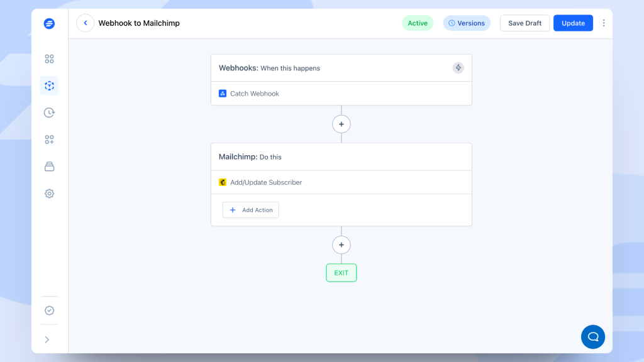Click the circled checkmark icon in sidebar
Image resolution: width=644 pixels, height=362 pixels.
point(49,310)
